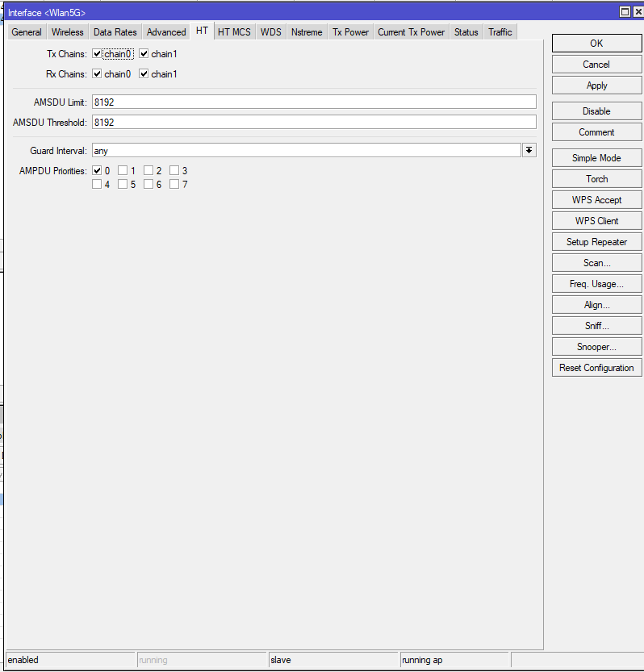Confirm with the OK button
The image size is (644, 672).
coord(596,44)
